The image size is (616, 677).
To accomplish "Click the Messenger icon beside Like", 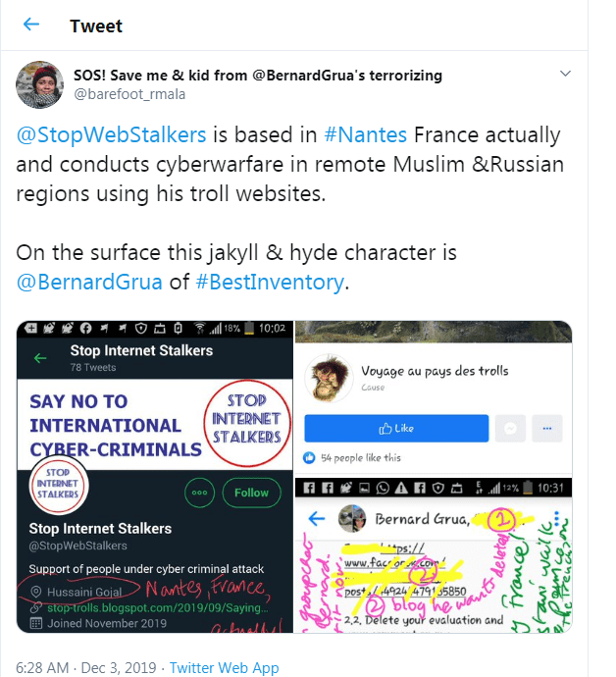I will point(511,428).
